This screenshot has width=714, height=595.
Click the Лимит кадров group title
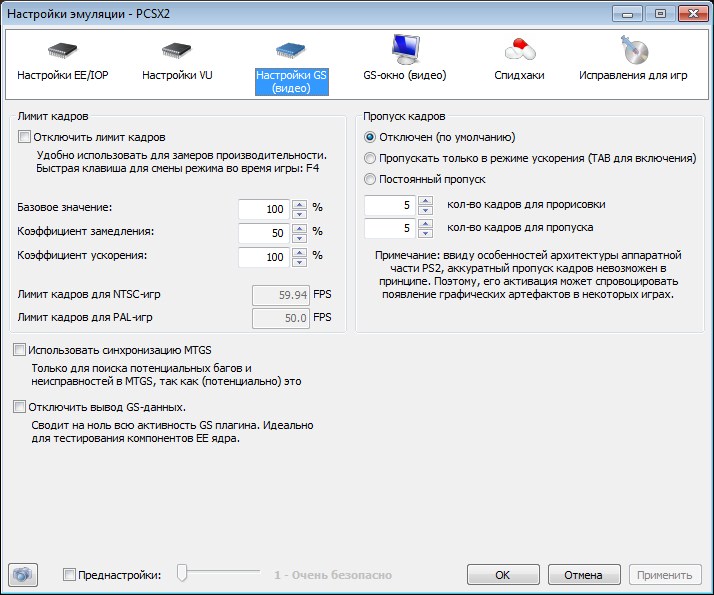[53, 116]
